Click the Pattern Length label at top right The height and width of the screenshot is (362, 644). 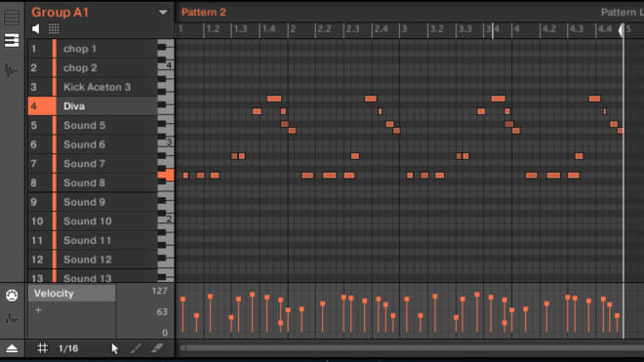tap(622, 13)
